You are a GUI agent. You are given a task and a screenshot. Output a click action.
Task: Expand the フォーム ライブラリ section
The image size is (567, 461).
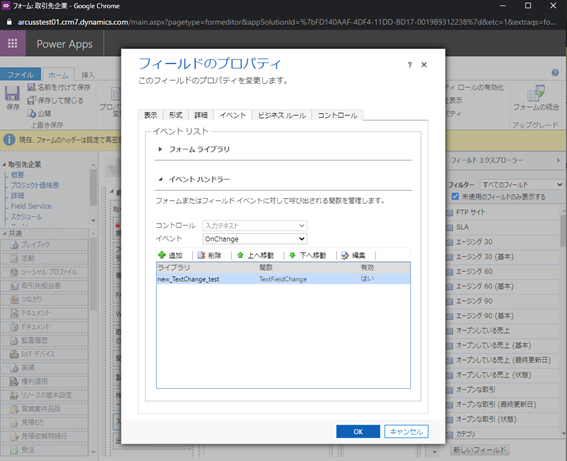[x=160, y=149]
